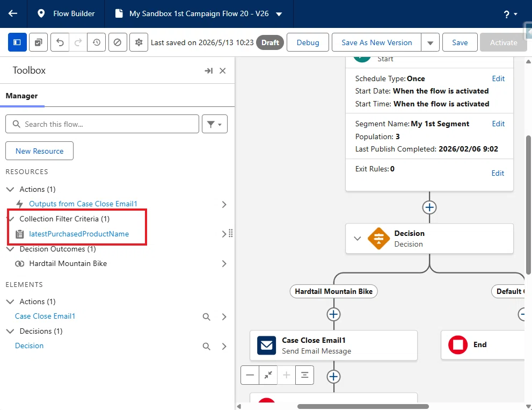Screen dimensions: 532x410
Task: Expand details arrow for Hardtail Mountain Bike
Action: click(224, 264)
